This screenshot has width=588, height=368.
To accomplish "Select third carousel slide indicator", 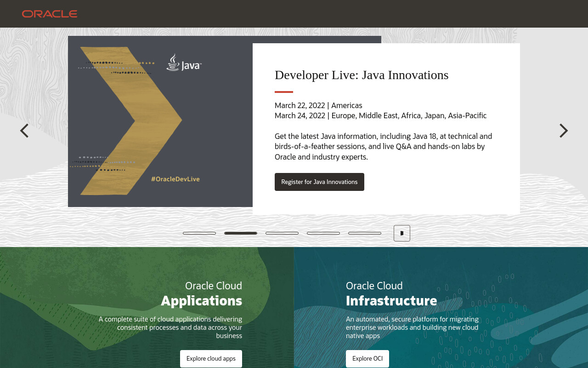I will pyautogui.click(x=282, y=233).
